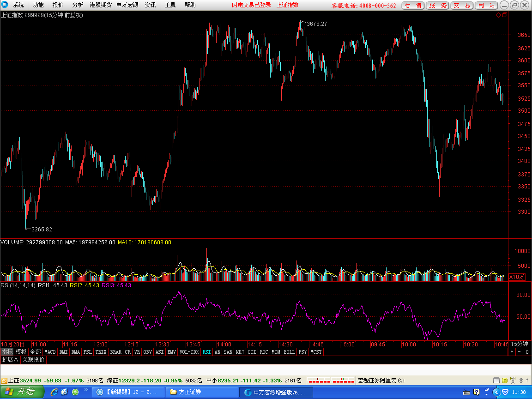Switch indicator to BRAR
This screenshot has width=532, height=399.
click(116, 352)
